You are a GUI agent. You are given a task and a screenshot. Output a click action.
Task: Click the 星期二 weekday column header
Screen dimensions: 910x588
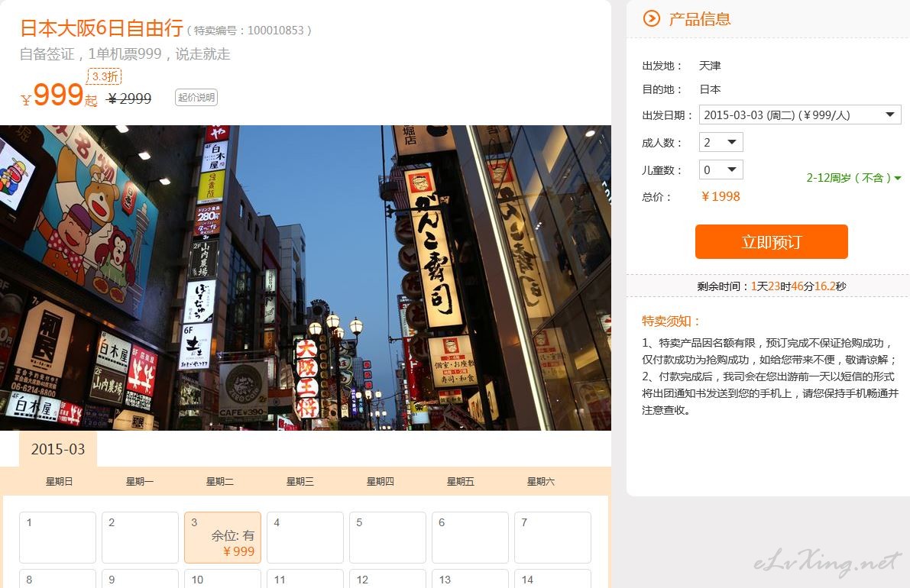tap(220, 482)
